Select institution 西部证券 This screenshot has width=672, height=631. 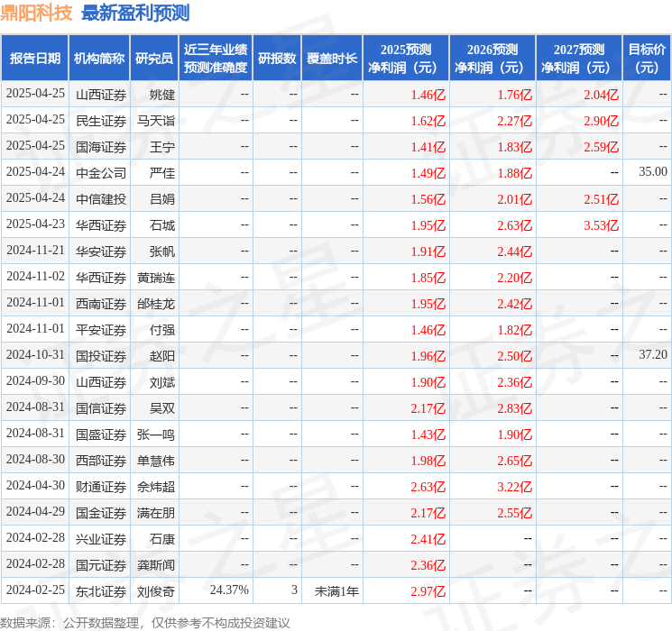tap(101, 461)
